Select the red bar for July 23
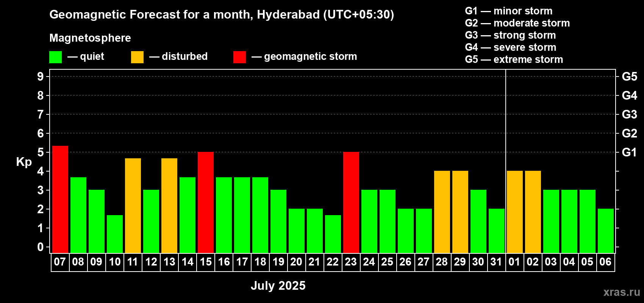Image resolution: width=644 pixels, height=303 pixels. pyautogui.click(x=351, y=203)
